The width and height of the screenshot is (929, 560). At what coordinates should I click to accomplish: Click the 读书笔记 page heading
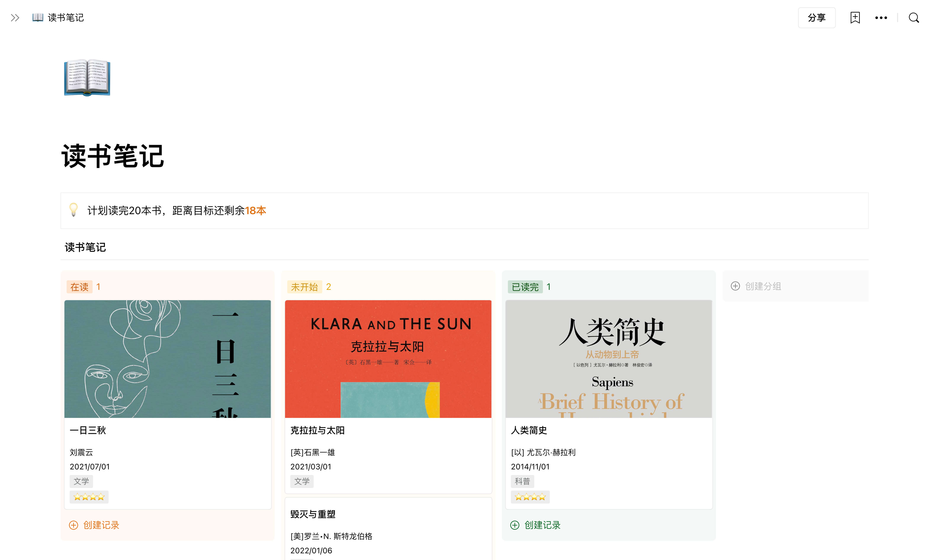(x=112, y=156)
